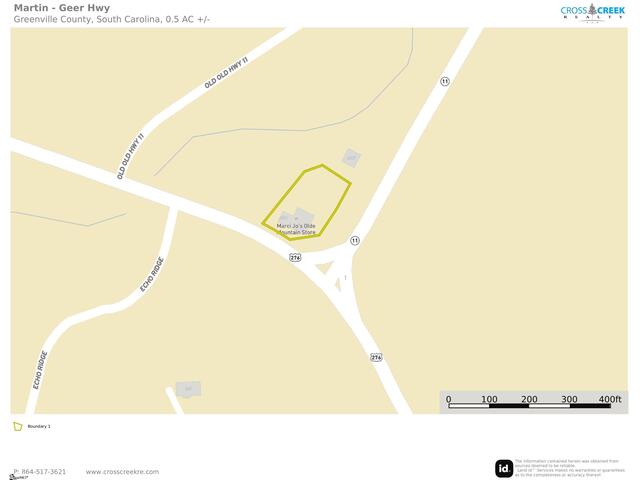Open the www.crosscreekre.com website link

pyautogui.click(x=122, y=471)
